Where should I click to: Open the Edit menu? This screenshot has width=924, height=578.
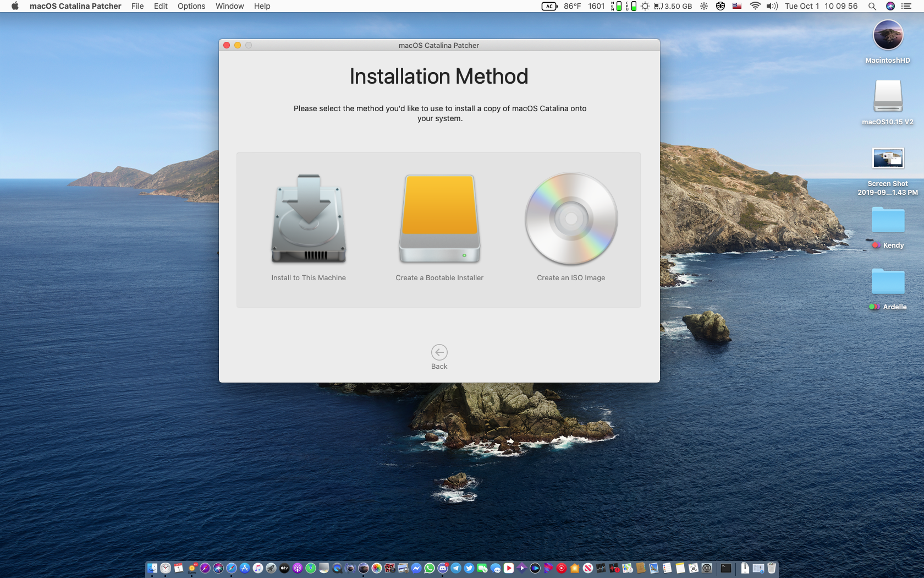click(161, 6)
